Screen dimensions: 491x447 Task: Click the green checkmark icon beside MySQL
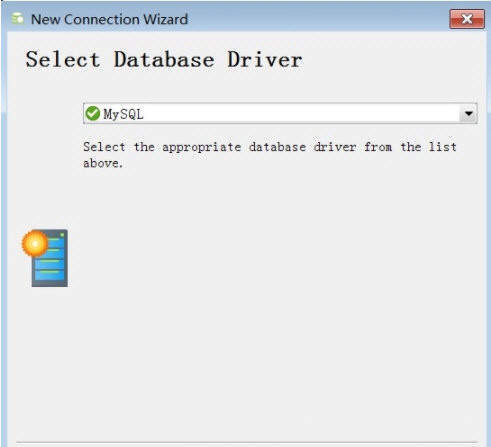pos(93,114)
